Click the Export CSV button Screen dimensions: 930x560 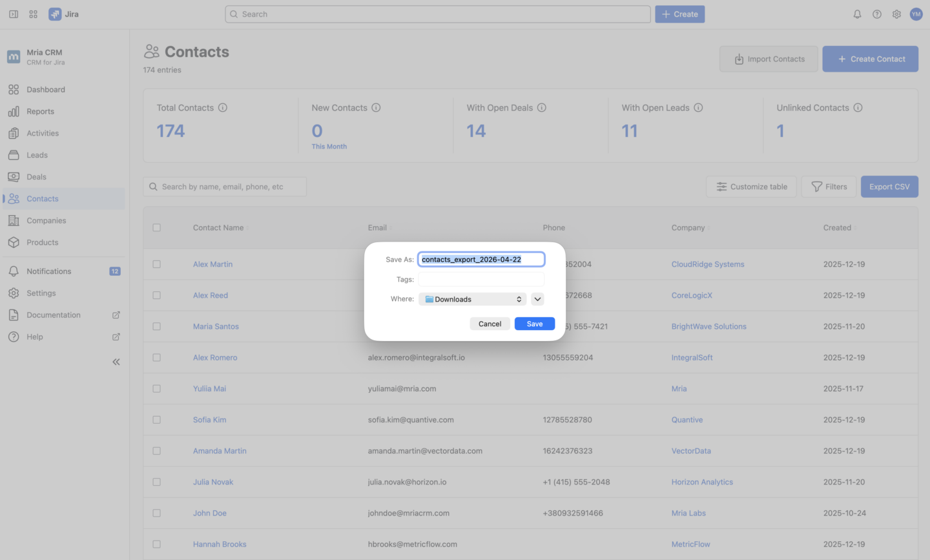coord(889,186)
